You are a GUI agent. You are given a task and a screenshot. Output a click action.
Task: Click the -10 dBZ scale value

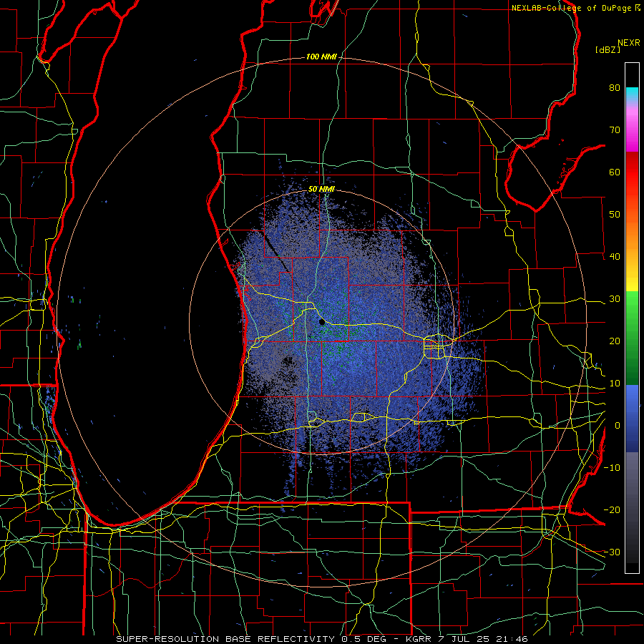612,468
